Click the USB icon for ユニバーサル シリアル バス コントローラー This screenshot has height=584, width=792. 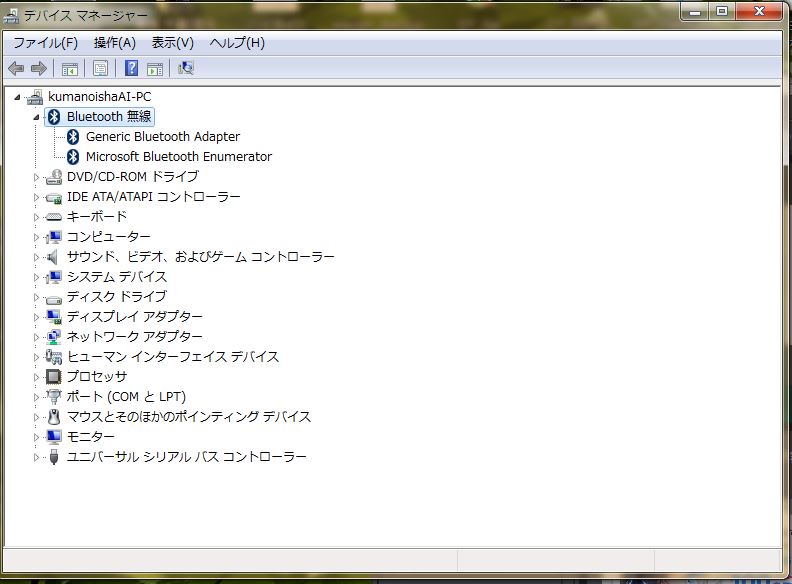[54, 457]
